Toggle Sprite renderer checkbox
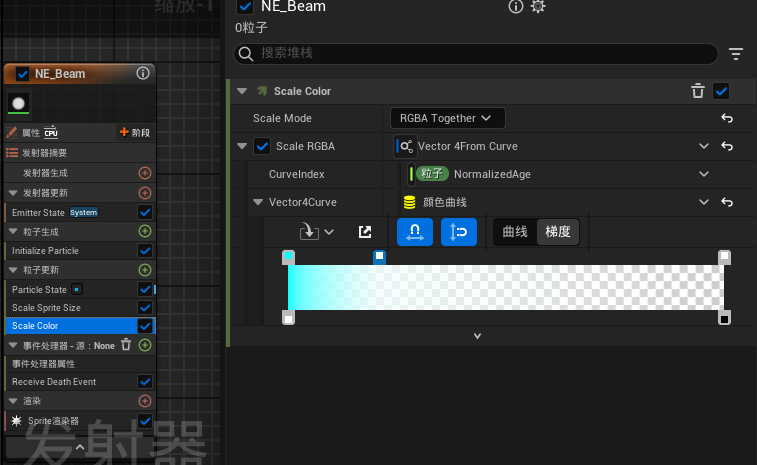 pos(145,421)
